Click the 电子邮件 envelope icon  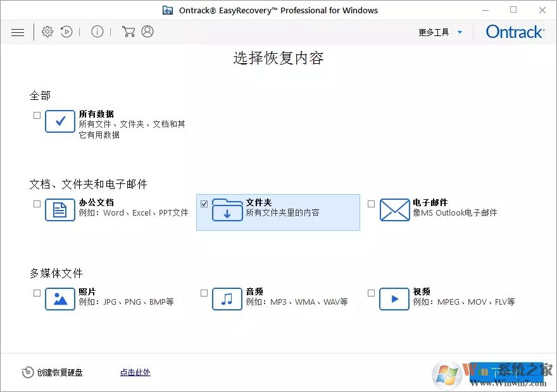(394, 209)
